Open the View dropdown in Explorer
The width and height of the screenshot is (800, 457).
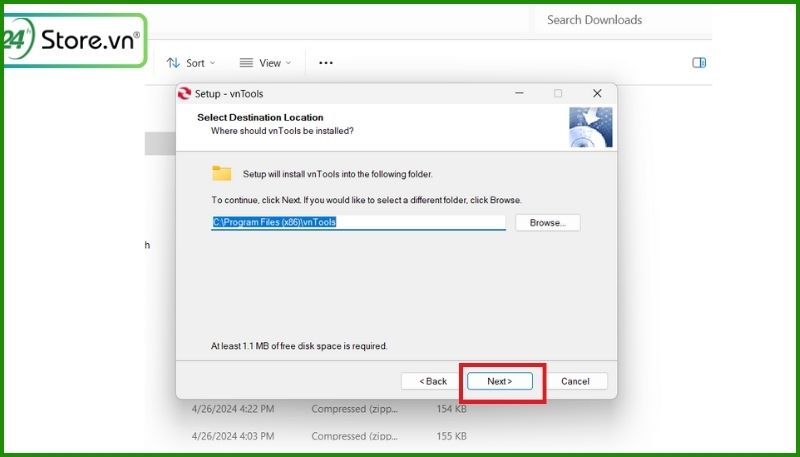[x=265, y=63]
